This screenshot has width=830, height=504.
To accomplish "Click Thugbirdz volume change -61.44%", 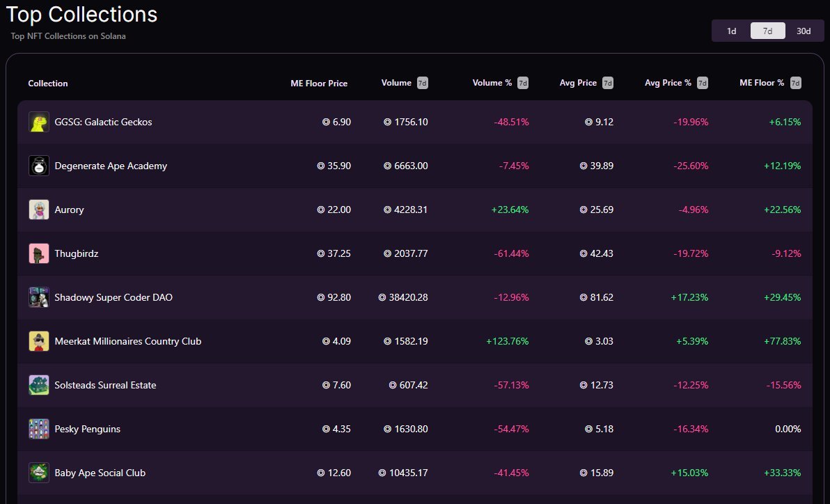I will click(511, 253).
